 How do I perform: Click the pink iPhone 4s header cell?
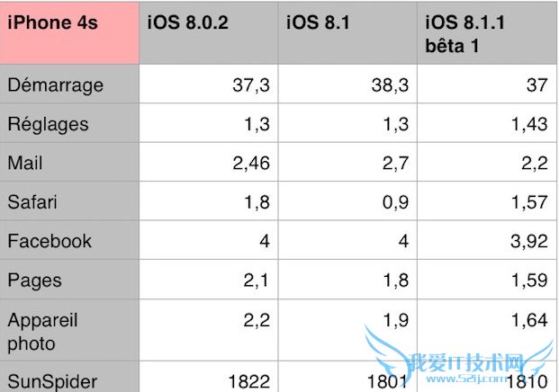(x=70, y=31)
